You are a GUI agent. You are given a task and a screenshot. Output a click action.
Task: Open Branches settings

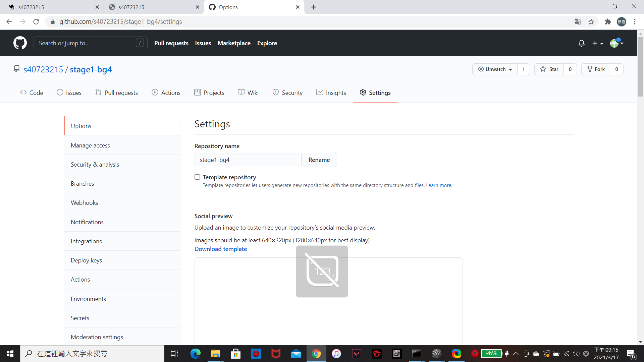pos(122,184)
